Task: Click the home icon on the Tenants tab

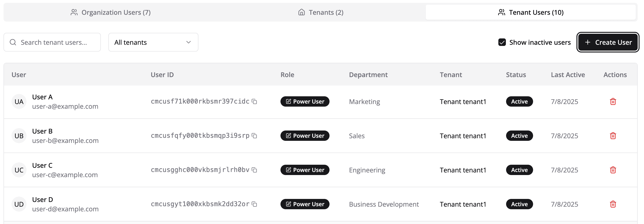Action: [301, 12]
